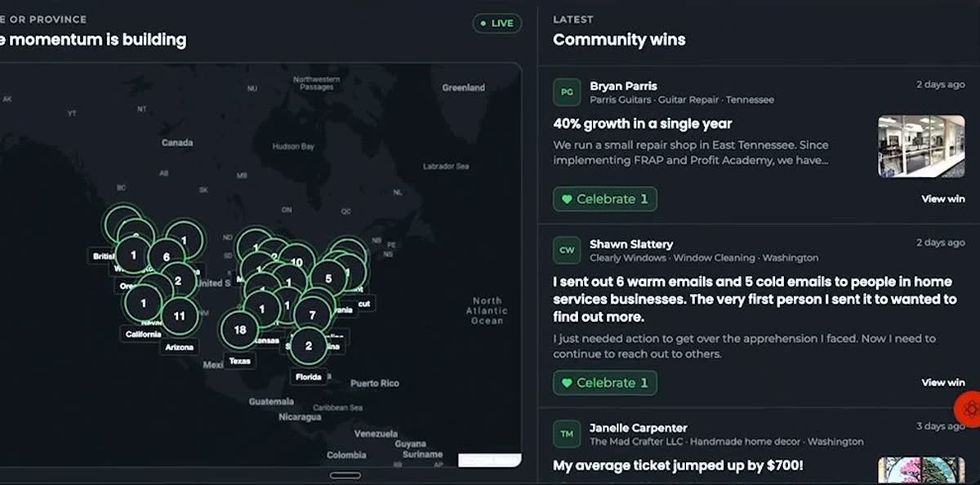The height and width of the screenshot is (485, 980).
Task: Select the cluster marked 2 above Florida label
Action: pos(309,345)
